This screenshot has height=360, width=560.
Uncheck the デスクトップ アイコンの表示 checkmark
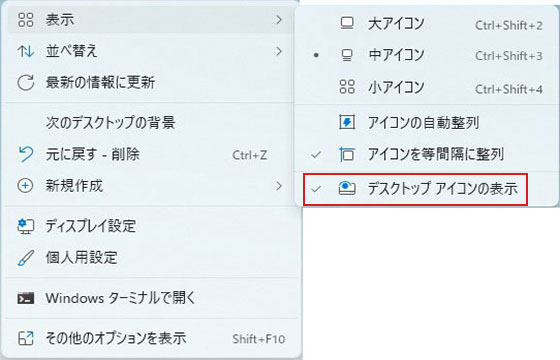tap(316, 189)
